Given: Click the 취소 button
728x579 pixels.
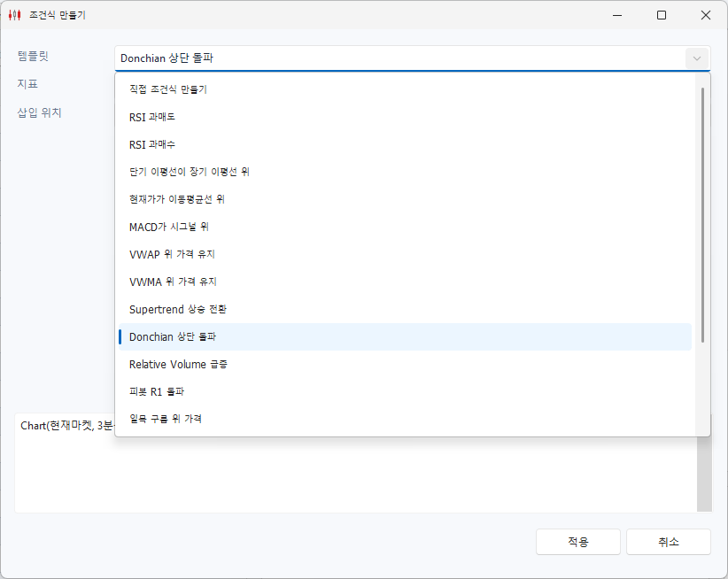Looking at the screenshot, I should [669, 542].
